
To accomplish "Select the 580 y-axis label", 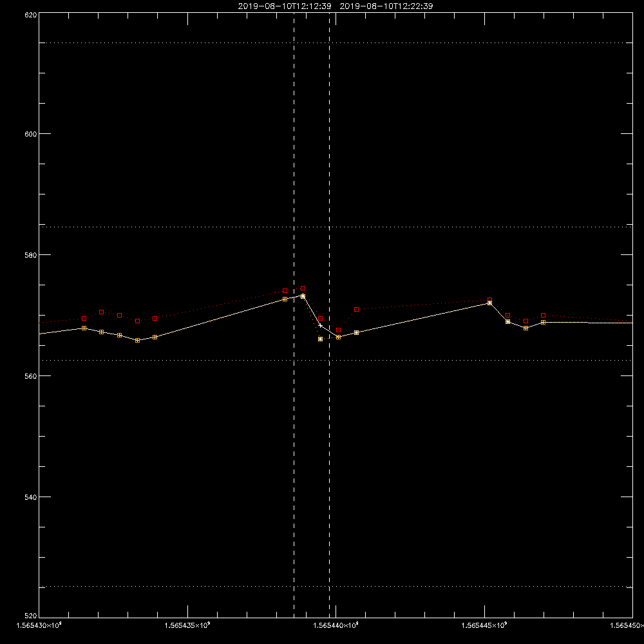I will [31, 255].
